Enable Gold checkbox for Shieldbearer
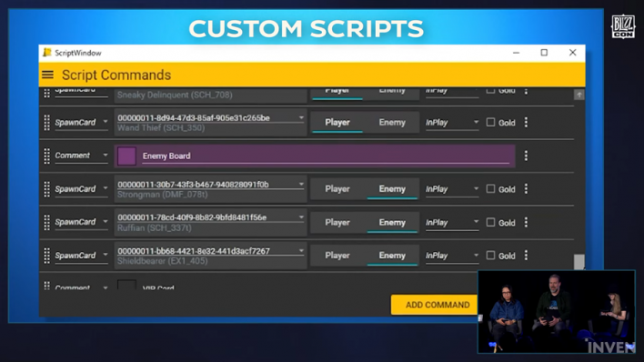 (x=490, y=256)
